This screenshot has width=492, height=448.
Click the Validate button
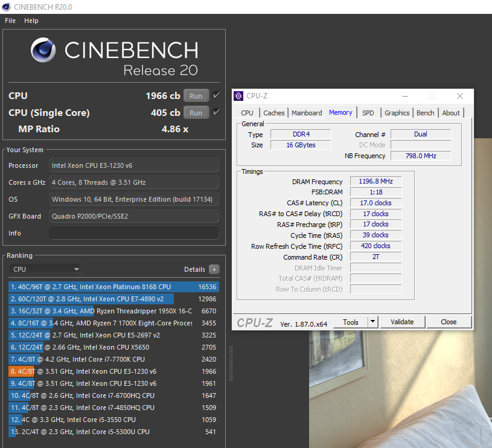tap(402, 322)
